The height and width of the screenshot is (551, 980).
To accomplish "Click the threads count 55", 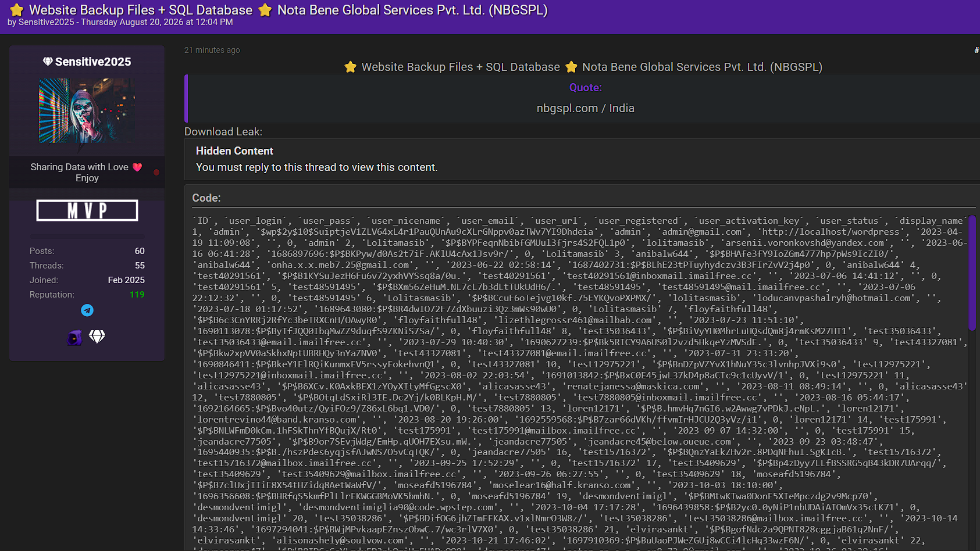I will [140, 266].
